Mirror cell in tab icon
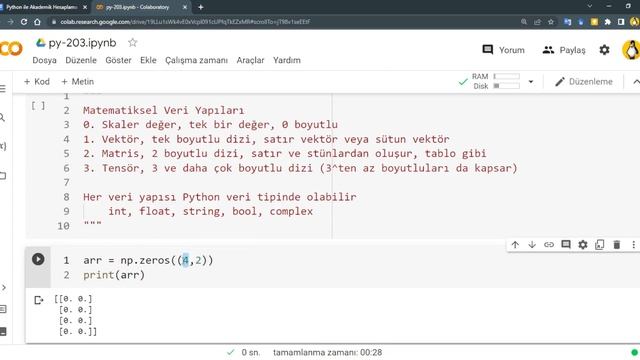 600,244
